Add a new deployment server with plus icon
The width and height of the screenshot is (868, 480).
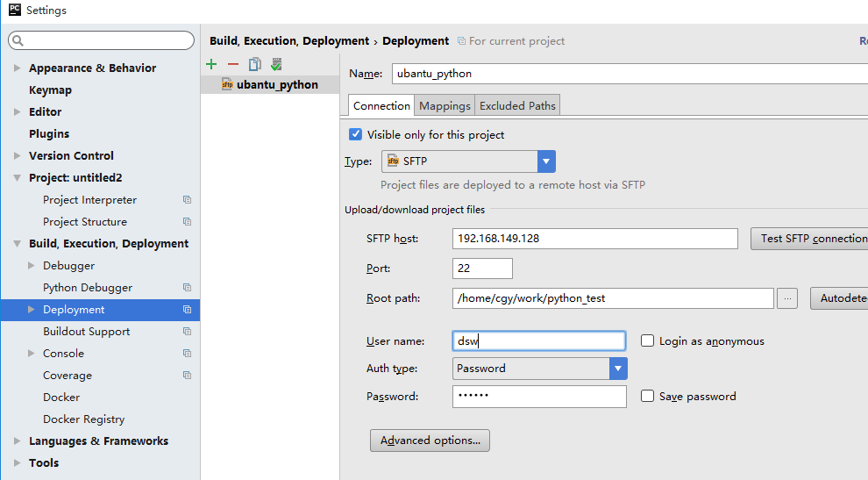tap(211, 64)
